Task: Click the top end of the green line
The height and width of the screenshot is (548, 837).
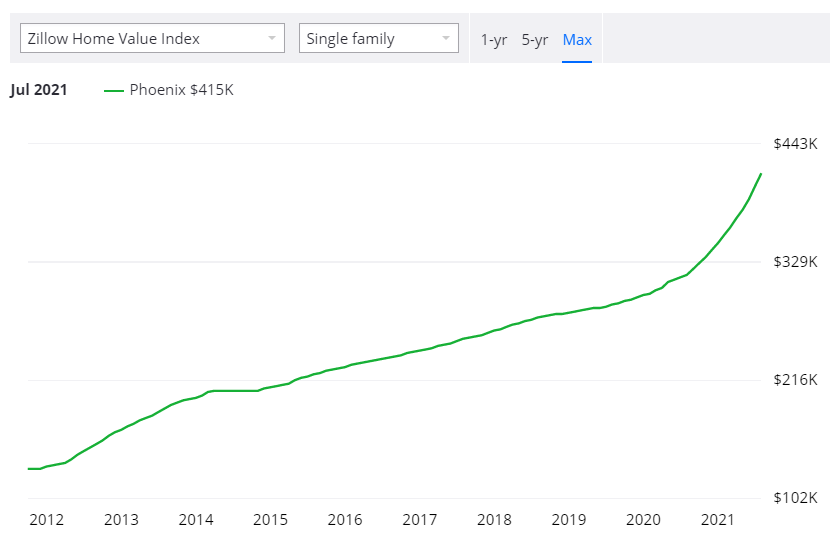Action: 761,174
